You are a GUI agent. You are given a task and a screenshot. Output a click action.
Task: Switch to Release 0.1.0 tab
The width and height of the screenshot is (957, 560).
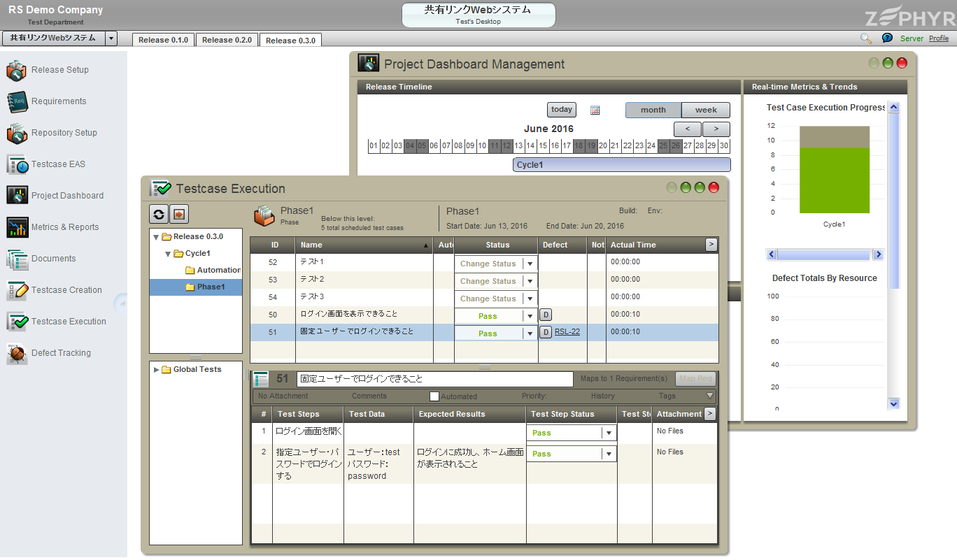coord(163,40)
